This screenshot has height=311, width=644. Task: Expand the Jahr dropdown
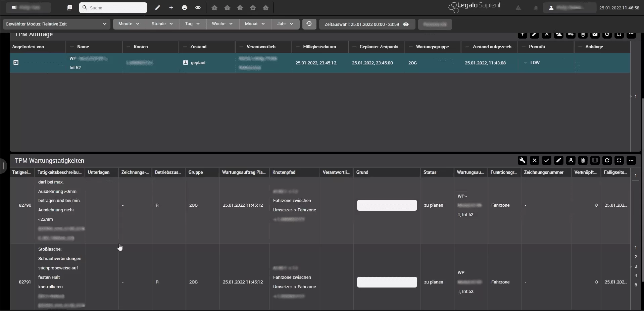(286, 24)
